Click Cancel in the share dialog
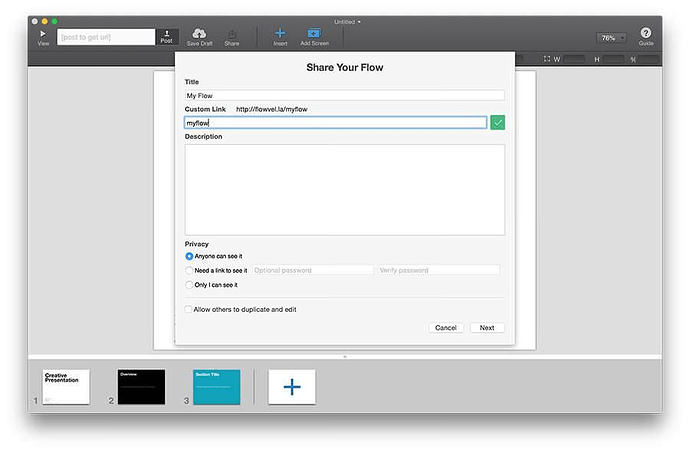Screen dimensions: 690x453 pos(446,328)
